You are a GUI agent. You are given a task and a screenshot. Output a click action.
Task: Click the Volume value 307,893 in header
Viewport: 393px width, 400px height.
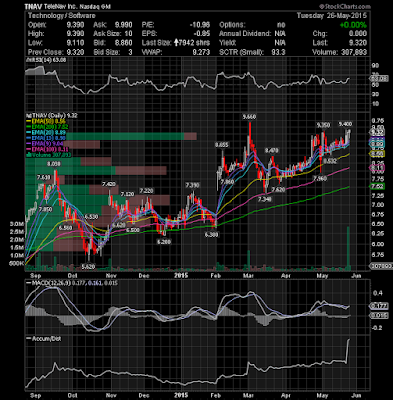[x=354, y=52]
